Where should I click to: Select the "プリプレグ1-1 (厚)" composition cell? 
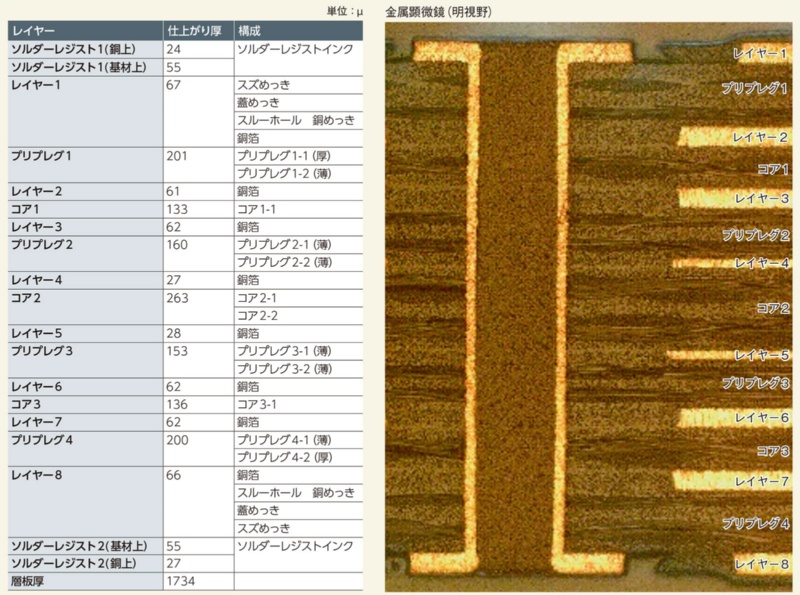(x=283, y=156)
